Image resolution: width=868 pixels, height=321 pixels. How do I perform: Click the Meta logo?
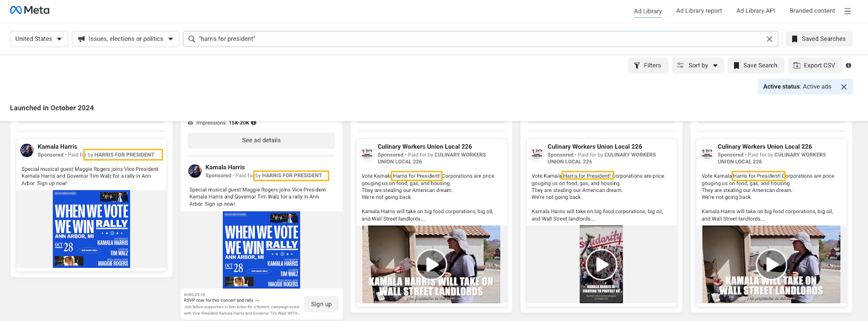[30, 10]
